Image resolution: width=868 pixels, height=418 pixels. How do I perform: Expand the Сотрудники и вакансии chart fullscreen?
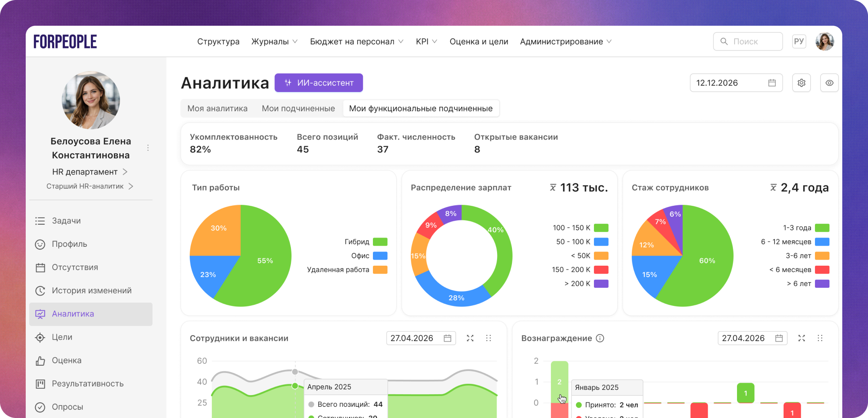(470, 338)
